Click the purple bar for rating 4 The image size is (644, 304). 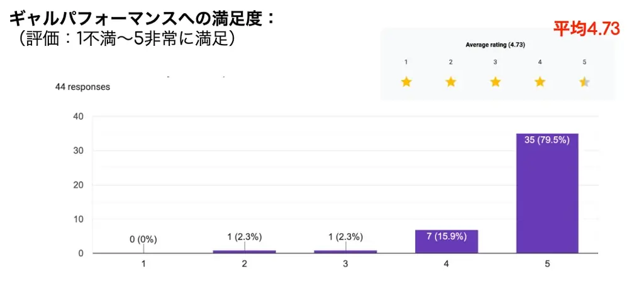[446, 242]
